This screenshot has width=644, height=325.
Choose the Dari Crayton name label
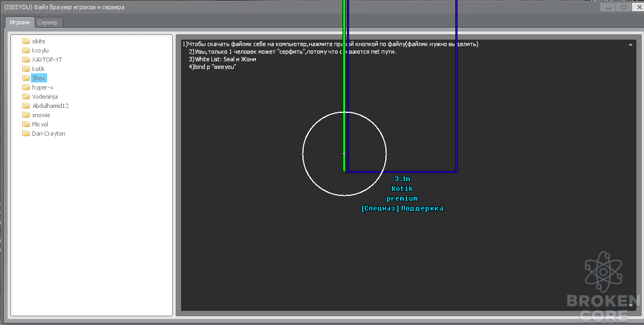(x=48, y=133)
